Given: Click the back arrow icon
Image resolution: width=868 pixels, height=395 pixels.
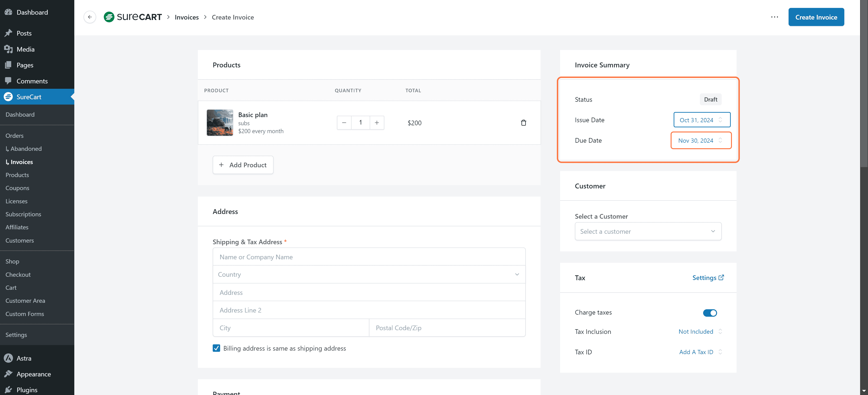Looking at the screenshot, I should (90, 17).
